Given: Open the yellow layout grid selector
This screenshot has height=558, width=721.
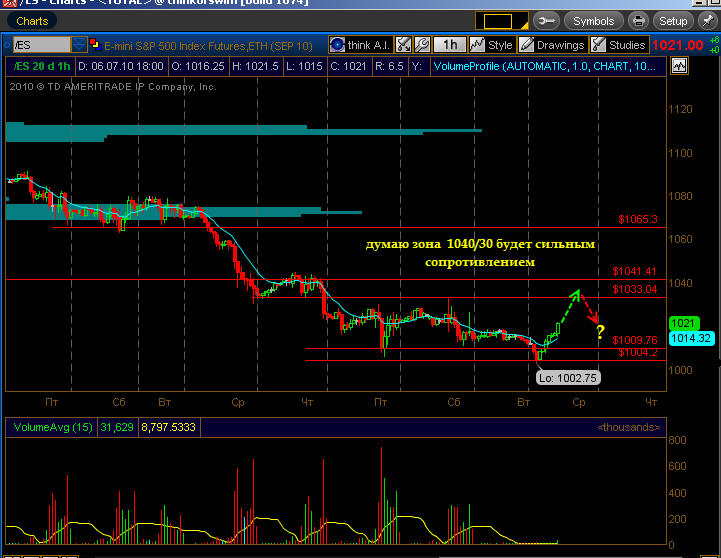Looking at the screenshot, I should (x=498, y=21).
